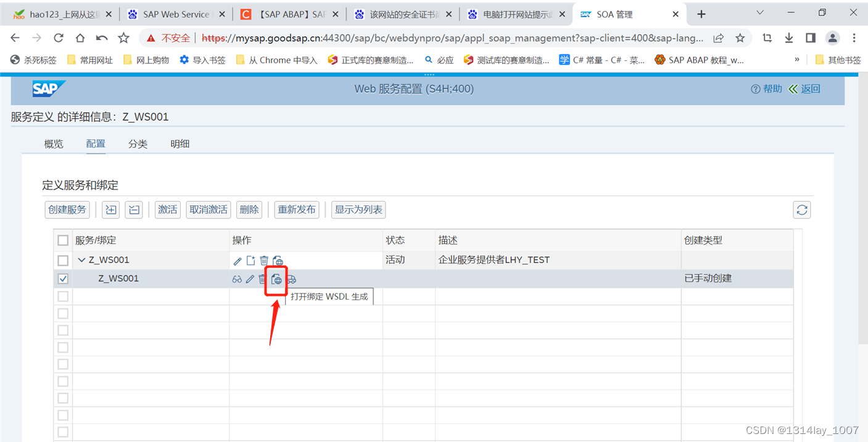Image resolution: width=868 pixels, height=442 pixels.
Task: Click the truck transport icon in the binding row
Action: [x=291, y=279]
